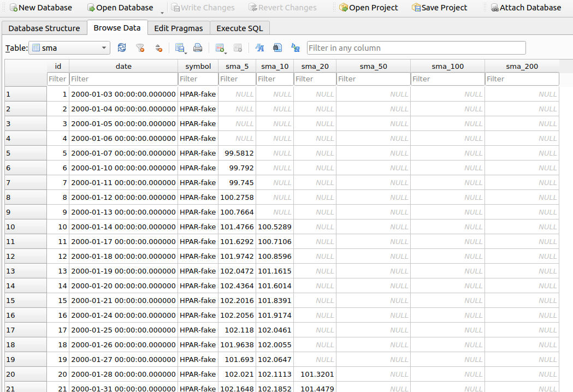The width and height of the screenshot is (573, 392).
Task: Click the sma_5 value 102.4364
Action: [237, 286]
